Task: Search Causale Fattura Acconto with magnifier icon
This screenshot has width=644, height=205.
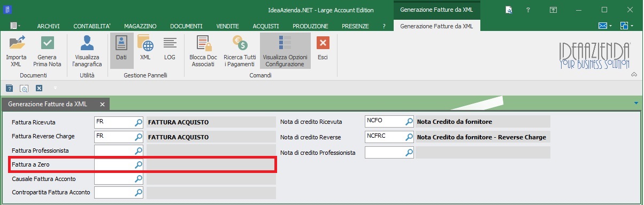Action: point(139,178)
